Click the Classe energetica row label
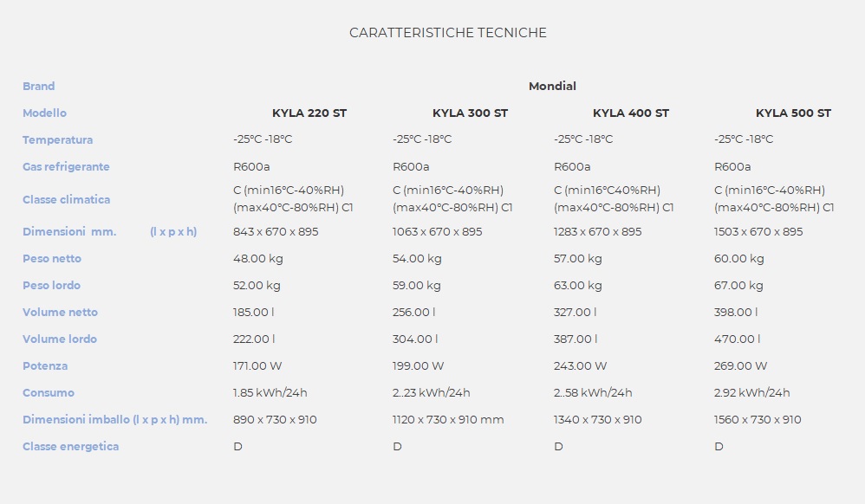 pyautogui.click(x=70, y=447)
